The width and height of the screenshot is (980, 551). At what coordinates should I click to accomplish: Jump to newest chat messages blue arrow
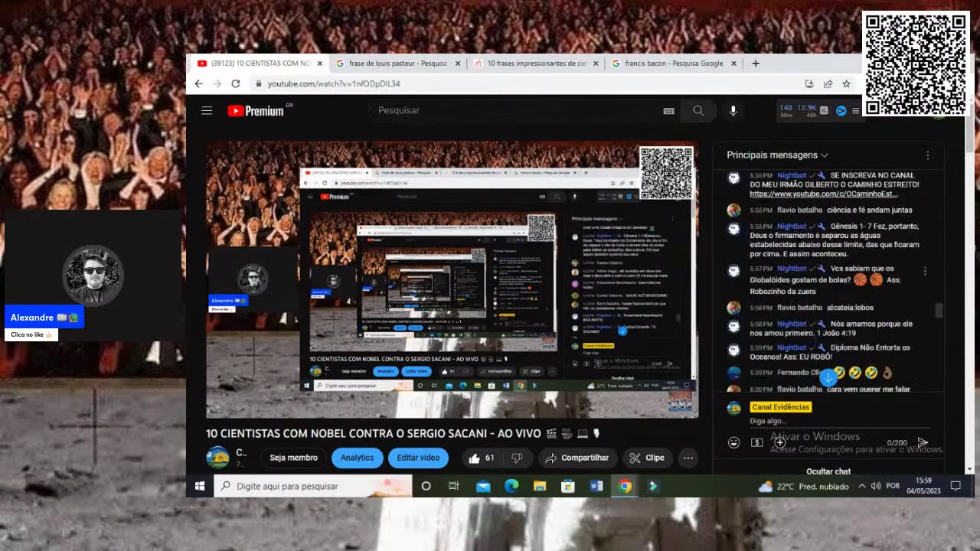[x=828, y=377]
